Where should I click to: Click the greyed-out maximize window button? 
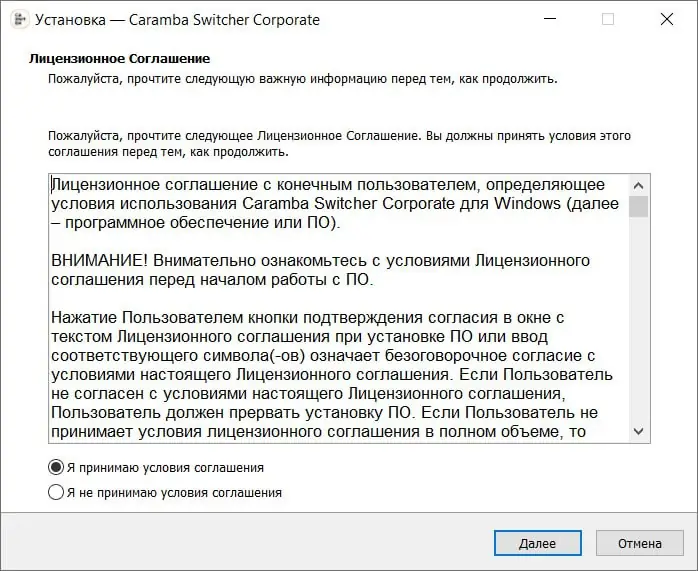608,19
